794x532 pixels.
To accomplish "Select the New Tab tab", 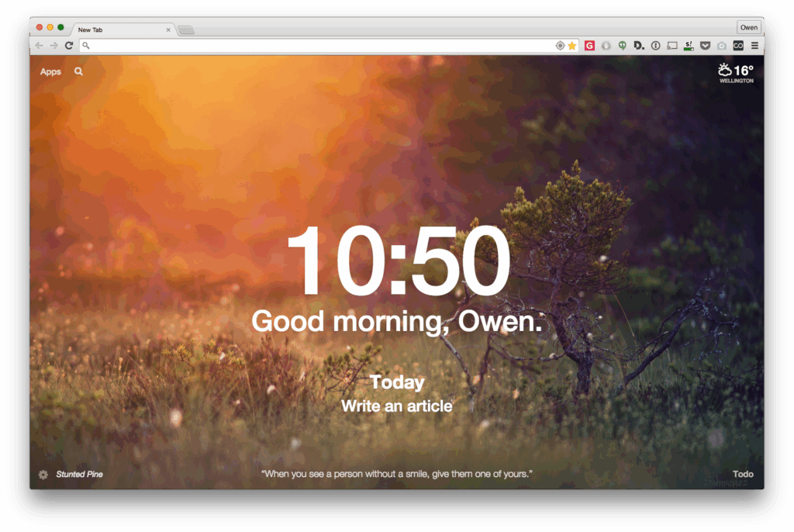I will click(x=122, y=30).
